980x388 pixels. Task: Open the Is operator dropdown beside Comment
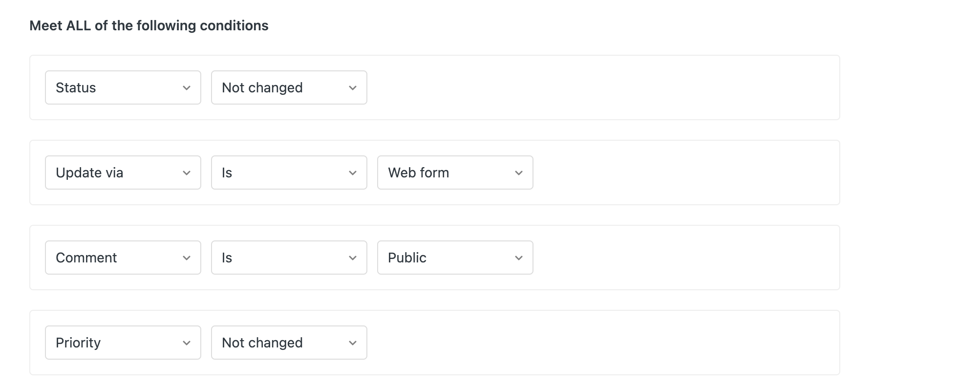click(x=289, y=258)
